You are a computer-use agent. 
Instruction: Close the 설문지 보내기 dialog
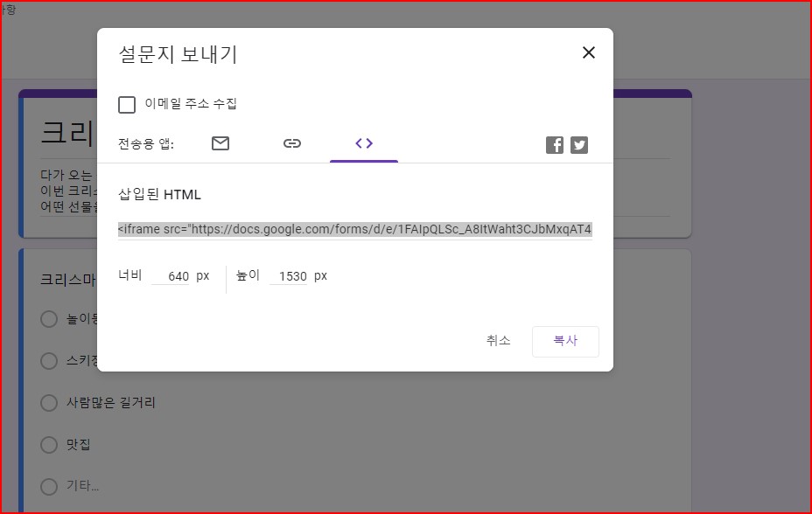(x=588, y=52)
